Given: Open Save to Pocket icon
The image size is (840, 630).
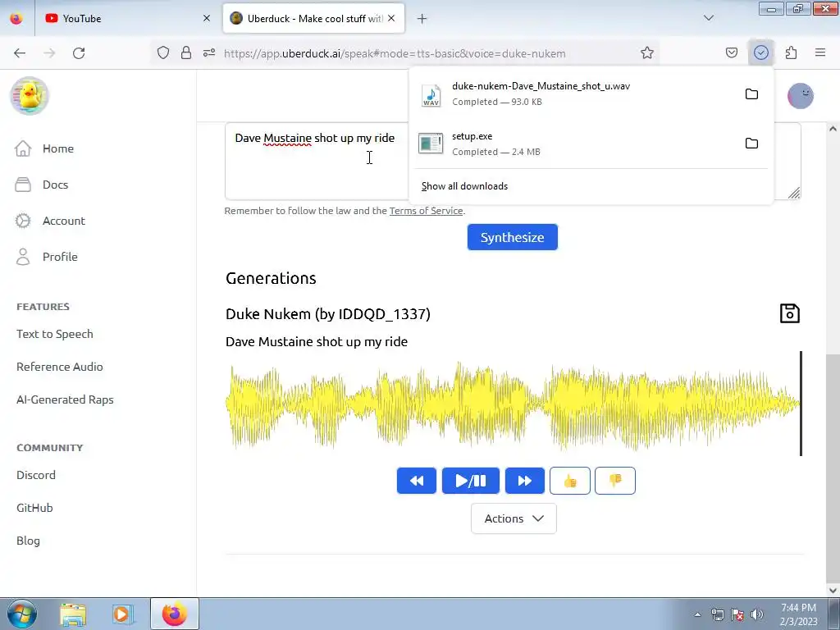Looking at the screenshot, I should pos(731,52).
